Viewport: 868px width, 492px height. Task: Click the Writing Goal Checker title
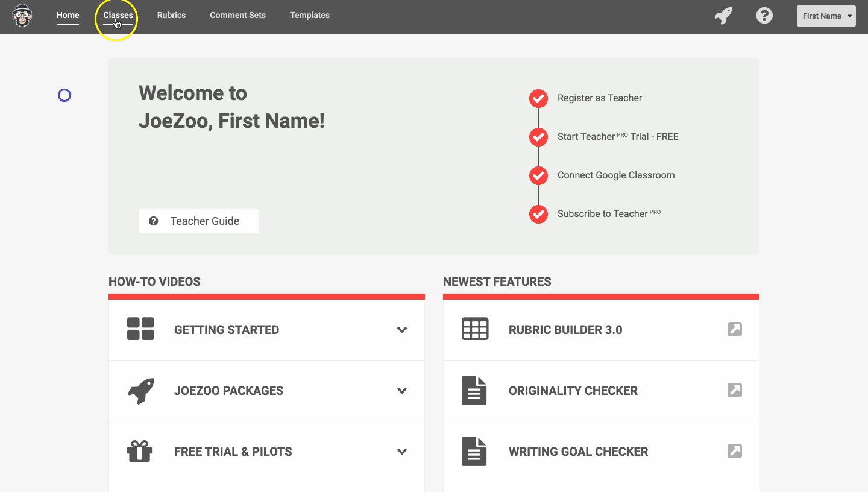pyautogui.click(x=579, y=452)
